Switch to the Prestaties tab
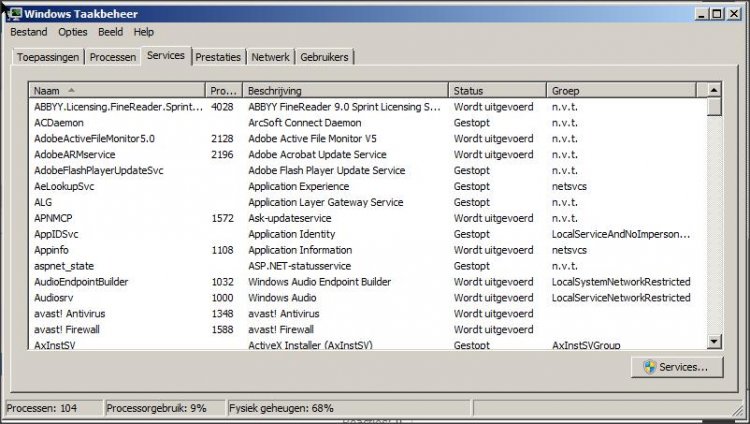Viewport: 750px width, 424px height. coord(218,57)
